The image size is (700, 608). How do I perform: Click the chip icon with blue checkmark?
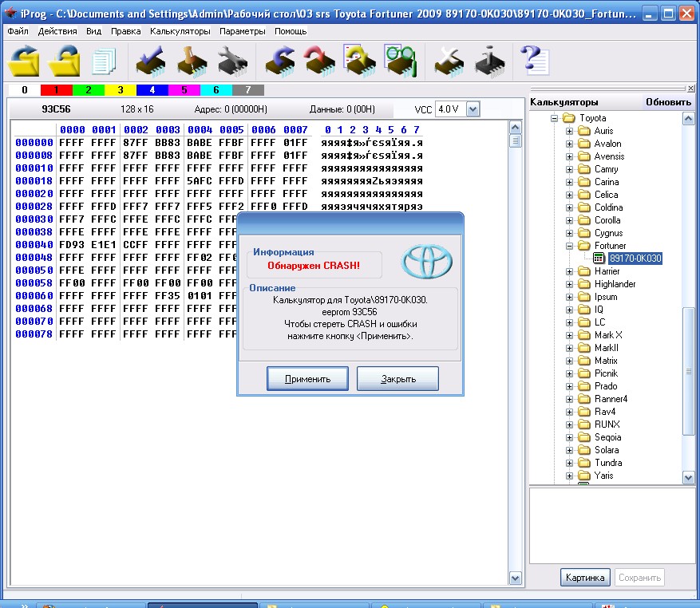click(x=150, y=61)
